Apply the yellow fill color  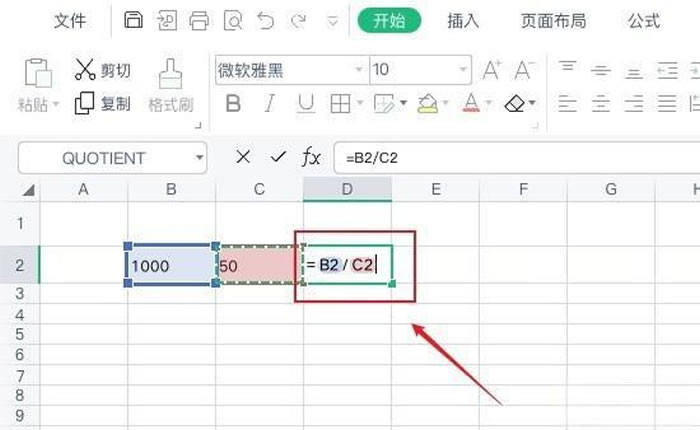(x=427, y=104)
